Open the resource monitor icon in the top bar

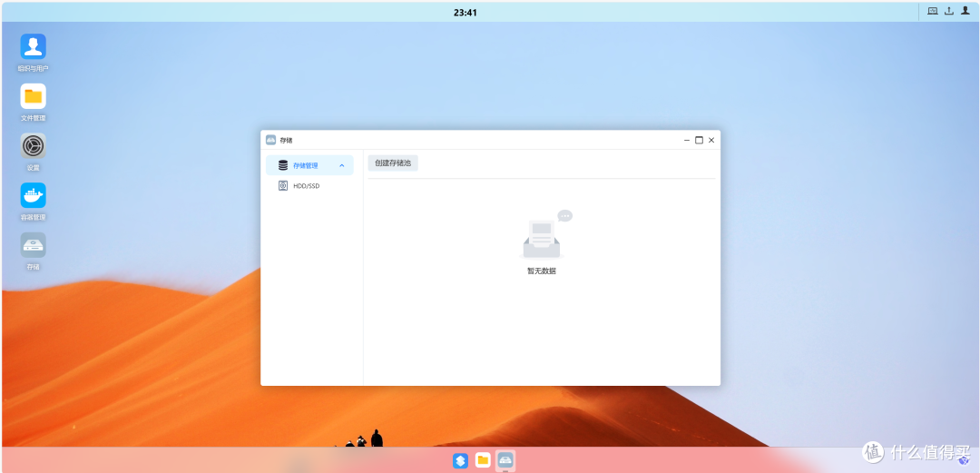click(933, 11)
